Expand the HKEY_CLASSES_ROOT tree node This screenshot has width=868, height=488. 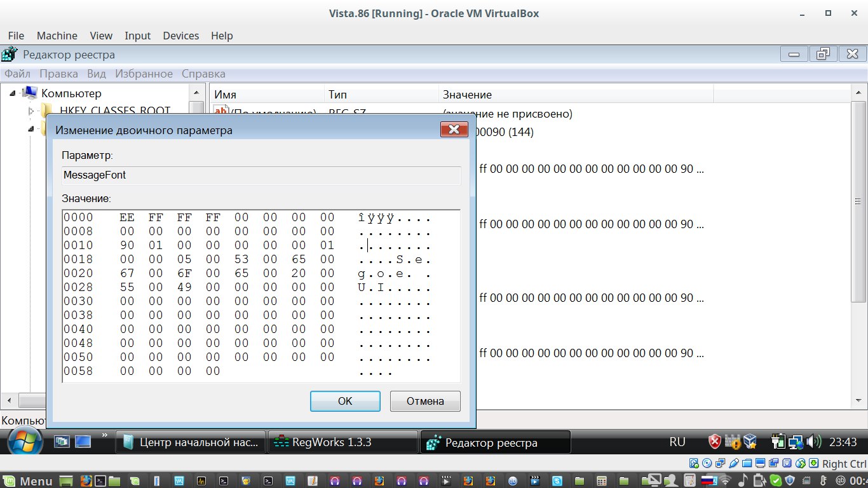(31, 111)
